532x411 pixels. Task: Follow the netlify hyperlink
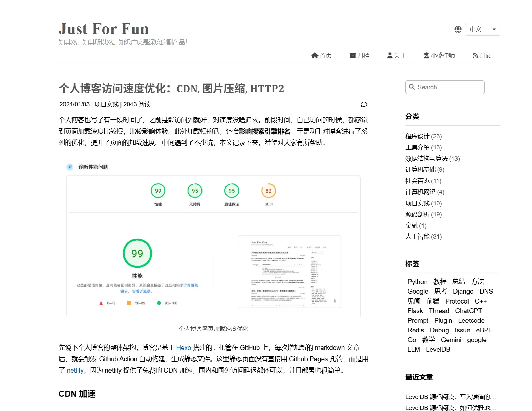pyautogui.click(x=75, y=370)
